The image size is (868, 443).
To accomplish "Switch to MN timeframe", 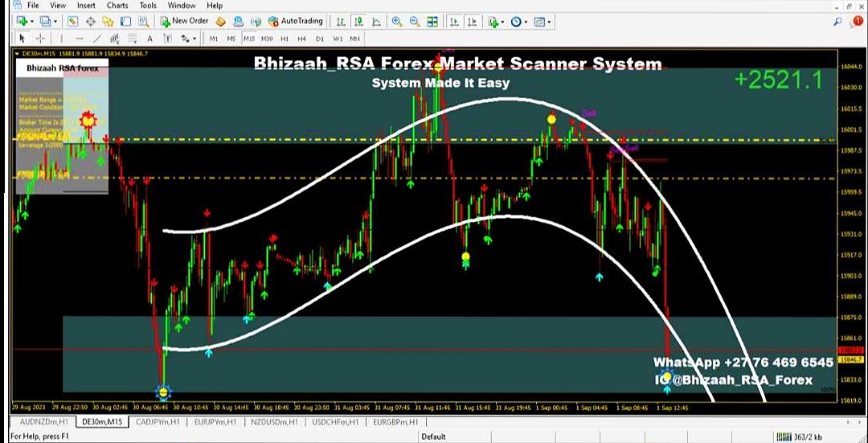I will (x=355, y=39).
